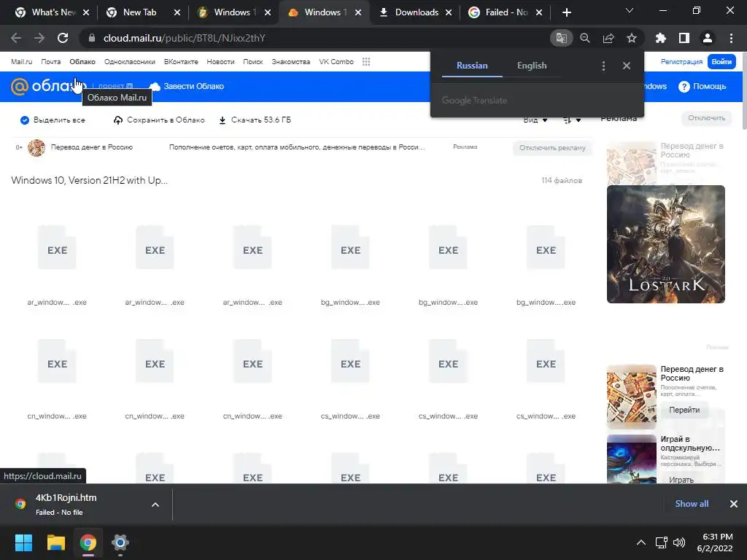The width and height of the screenshot is (747, 560).
Task: Click the Помощь help question icon
Action: [x=684, y=86]
